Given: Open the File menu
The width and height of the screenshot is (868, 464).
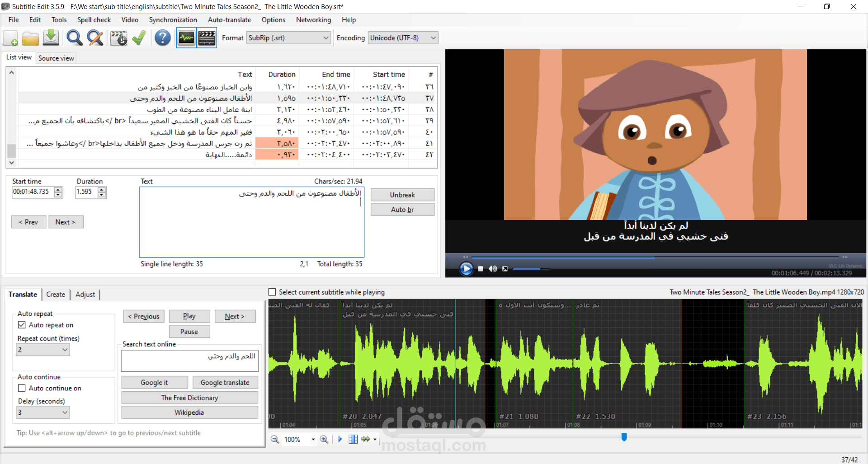Looking at the screenshot, I should point(14,20).
